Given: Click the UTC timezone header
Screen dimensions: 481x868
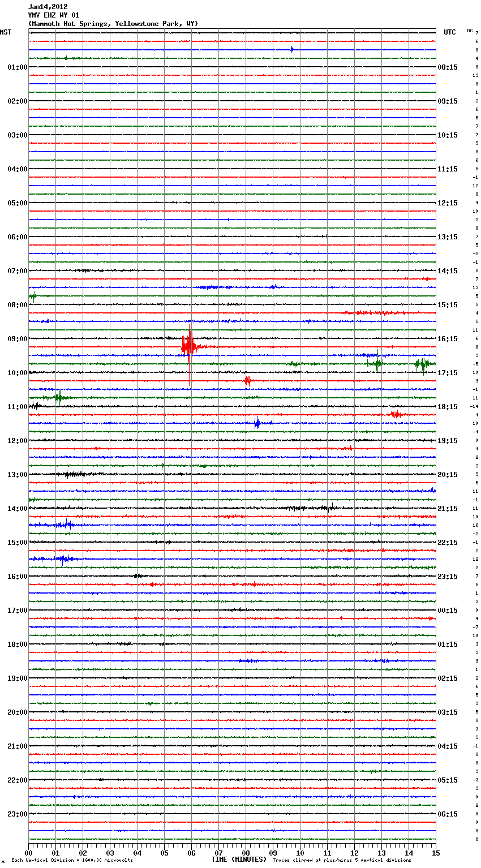Looking at the screenshot, I should tap(449, 32).
